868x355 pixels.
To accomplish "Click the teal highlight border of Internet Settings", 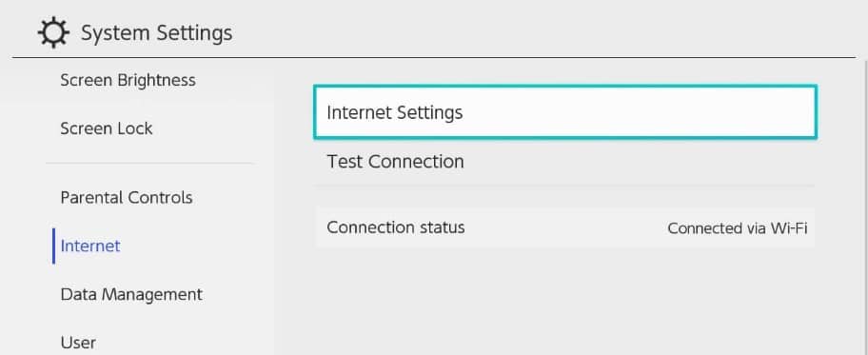I will pos(565,87).
